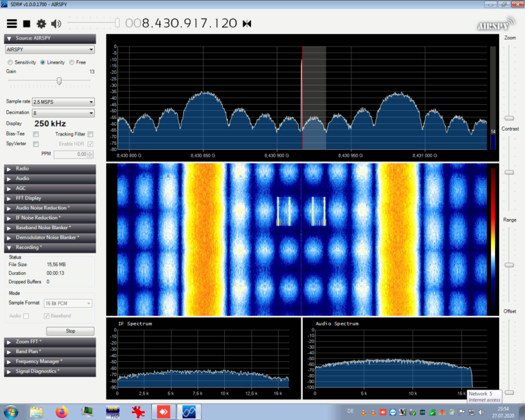
Task: Click the volume slider handle in the toolbar
Action: click(117, 23)
